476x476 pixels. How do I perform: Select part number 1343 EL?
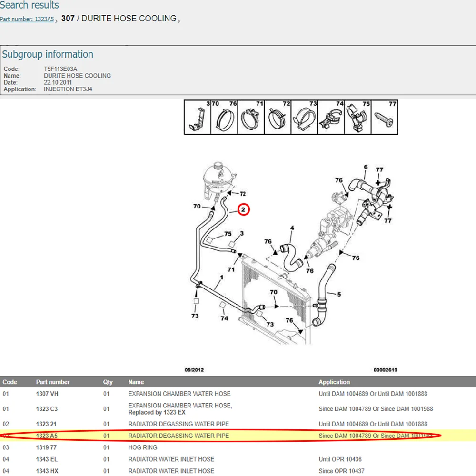47,459
